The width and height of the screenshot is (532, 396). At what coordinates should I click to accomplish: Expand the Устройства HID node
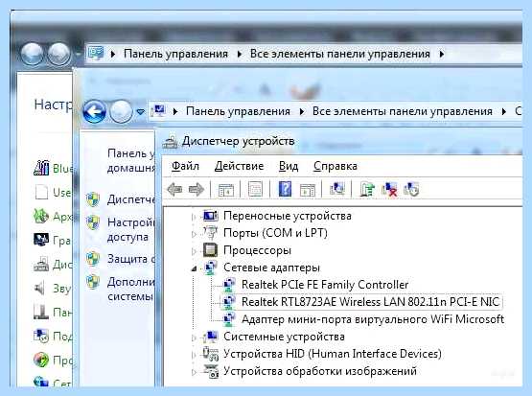coord(194,355)
